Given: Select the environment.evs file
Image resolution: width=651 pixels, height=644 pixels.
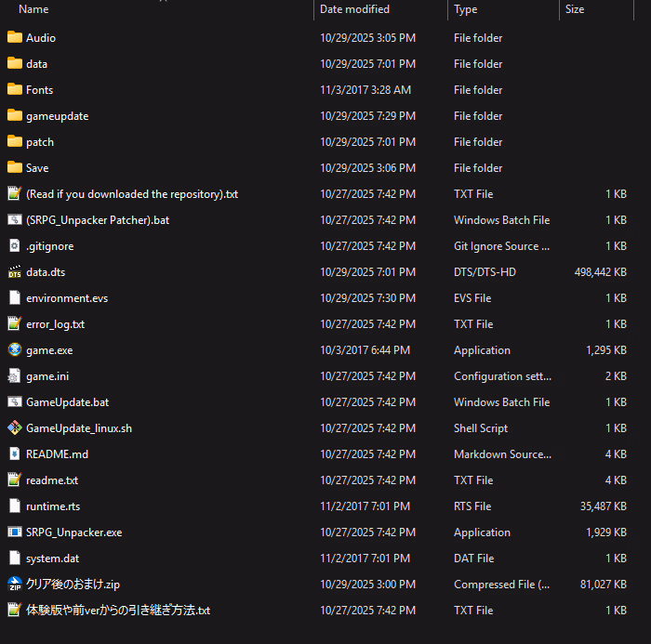Looking at the screenshot, I should 67,298.
